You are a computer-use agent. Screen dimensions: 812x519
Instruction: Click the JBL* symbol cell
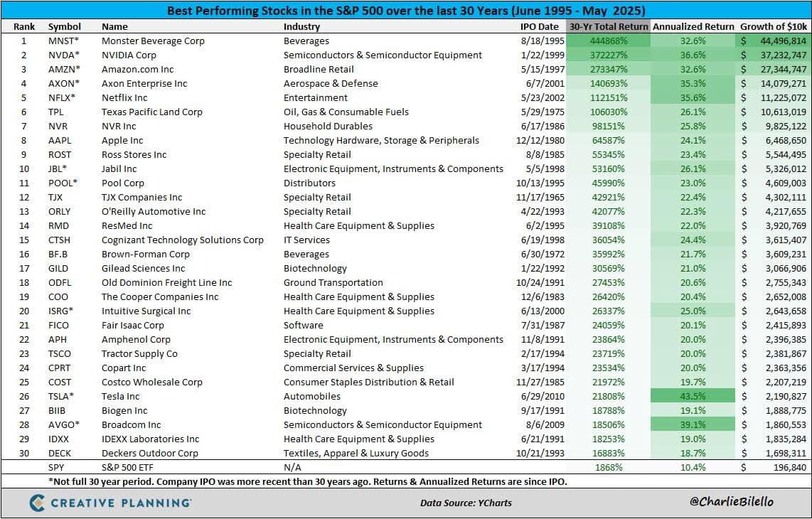click(x=58, y=169)
